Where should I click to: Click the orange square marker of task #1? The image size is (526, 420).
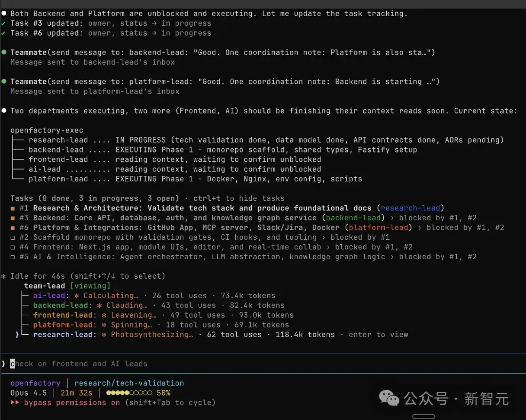click(x=13, y=208)
